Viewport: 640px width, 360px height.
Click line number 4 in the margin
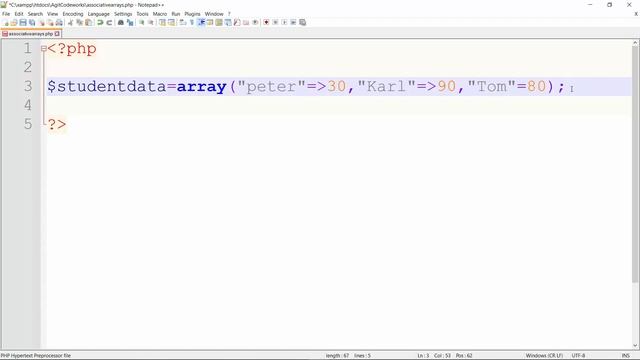click(x=28, y=105)
